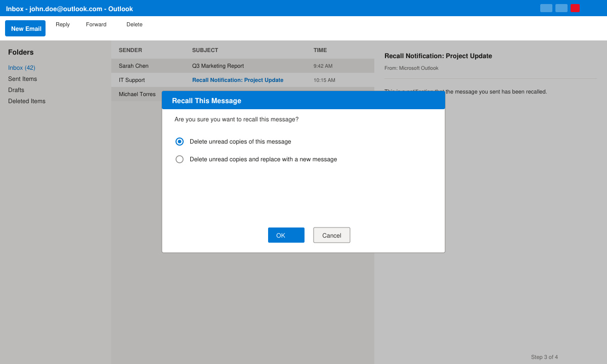The height and width of the screenshot is (364, 607).
Task: Sort by the SENDER column header
Action: pos(131,50)
